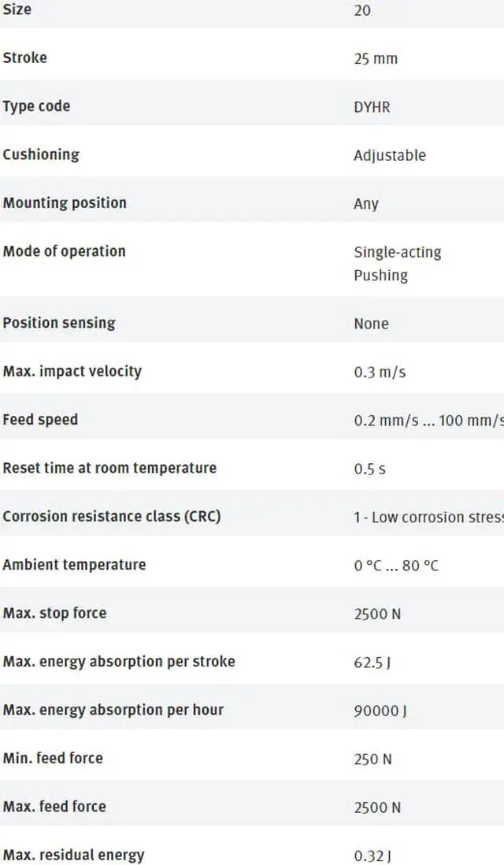This screenshot has height=865, width=504.
Task: Click Corrosion resistance class (CRC) label
Action: pos(112,517)
